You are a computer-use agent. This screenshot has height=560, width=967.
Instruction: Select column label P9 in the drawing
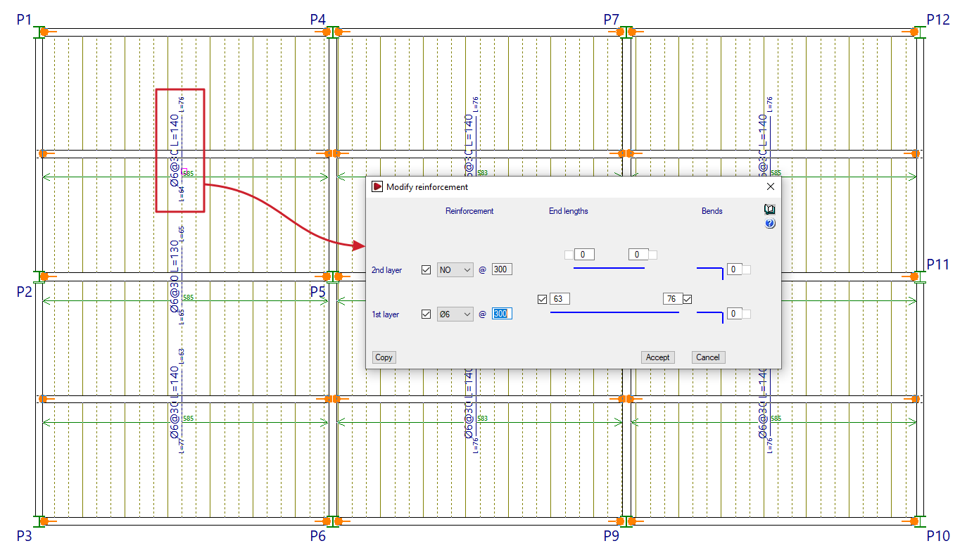click(x=612, y=536)
